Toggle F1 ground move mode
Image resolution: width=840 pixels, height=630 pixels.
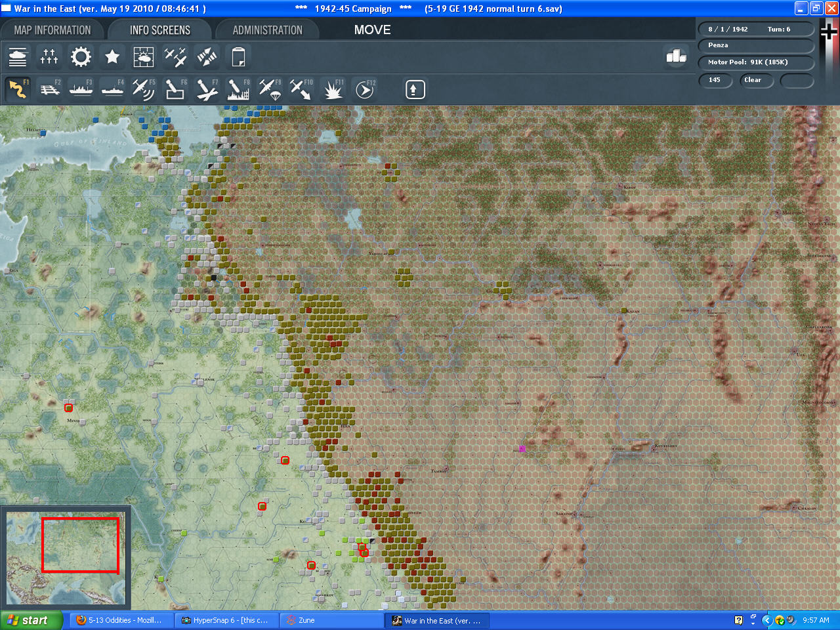18,89
